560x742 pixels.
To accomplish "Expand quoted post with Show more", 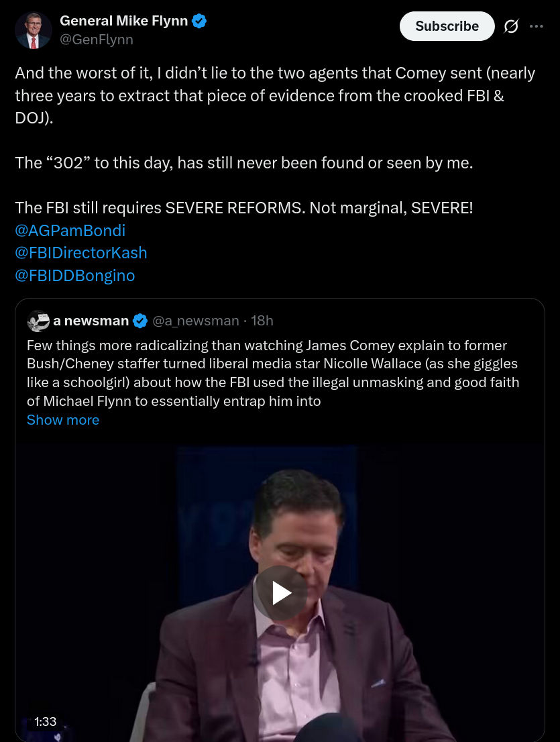I will click(x=63, y=419).
